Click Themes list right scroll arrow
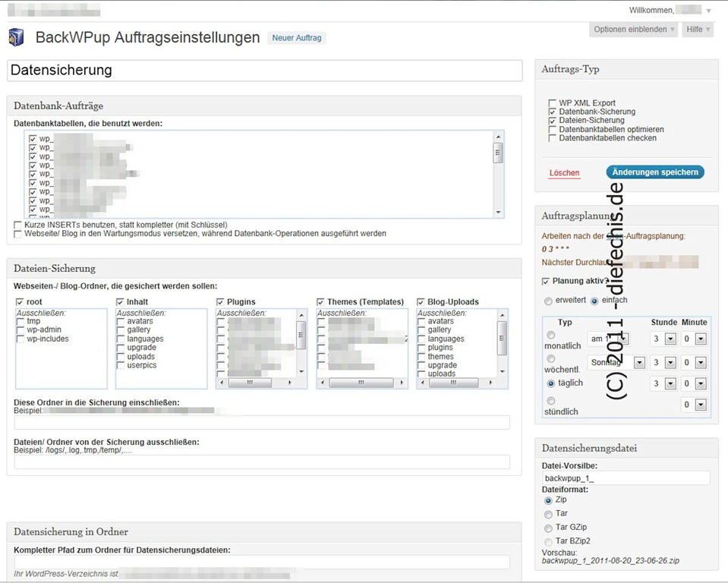Screen dimensions: 728x583 coord(402,383)
